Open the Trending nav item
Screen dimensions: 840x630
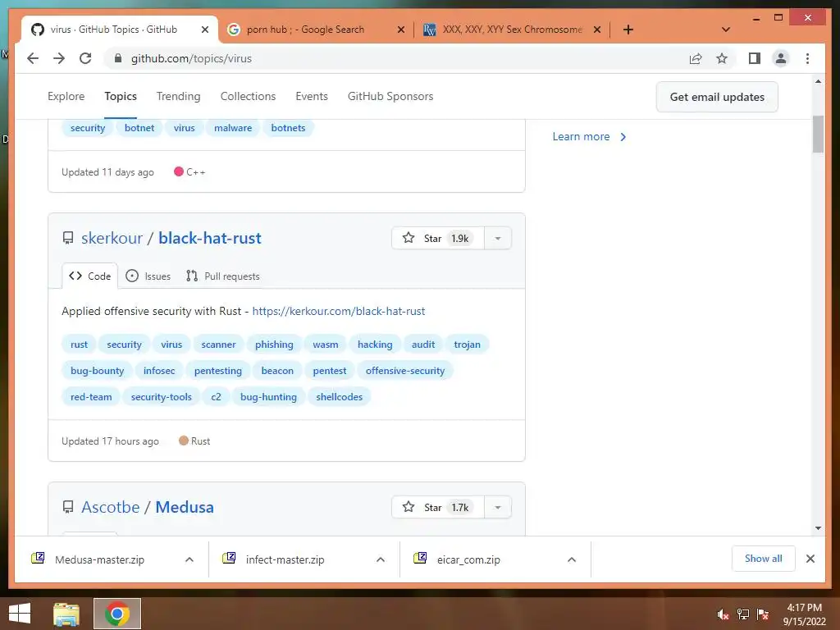178,97
